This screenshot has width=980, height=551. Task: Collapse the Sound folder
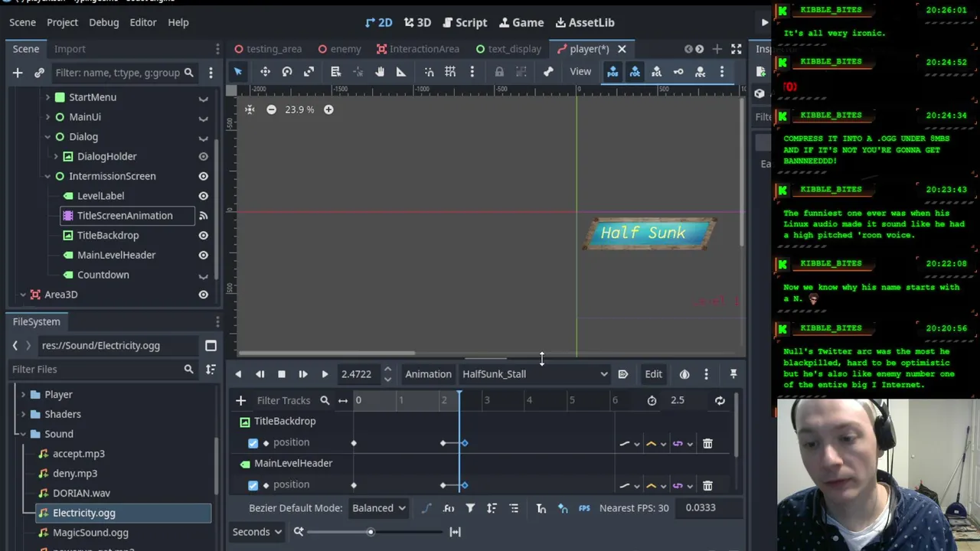click(x=23, y=434)
